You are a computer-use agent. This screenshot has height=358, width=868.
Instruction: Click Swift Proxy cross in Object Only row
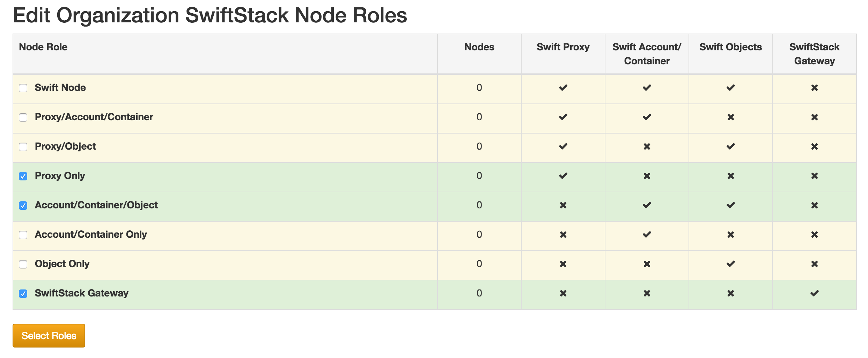pyautogui.click(x=563, y=264)
